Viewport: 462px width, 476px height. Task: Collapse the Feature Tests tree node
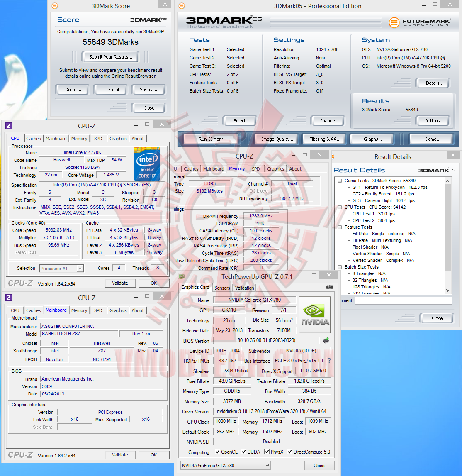pos(340,227)
